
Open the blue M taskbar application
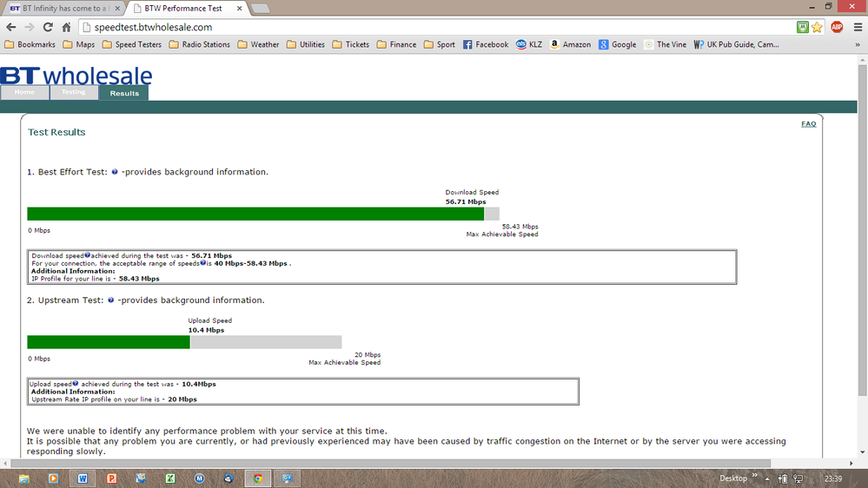[x=199, y=478]
